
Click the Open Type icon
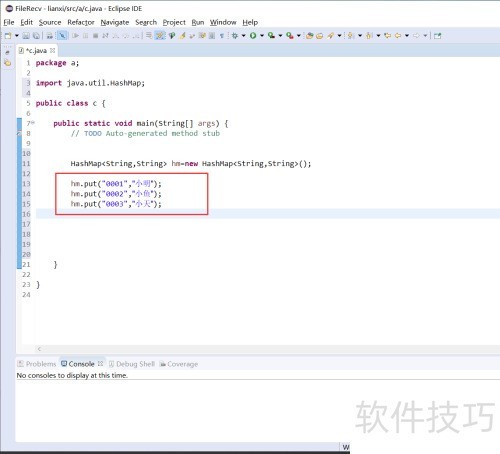click(309, 36)
